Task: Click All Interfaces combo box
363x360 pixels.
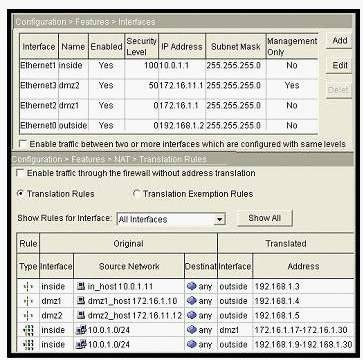Action: click(x=171, y=219)
